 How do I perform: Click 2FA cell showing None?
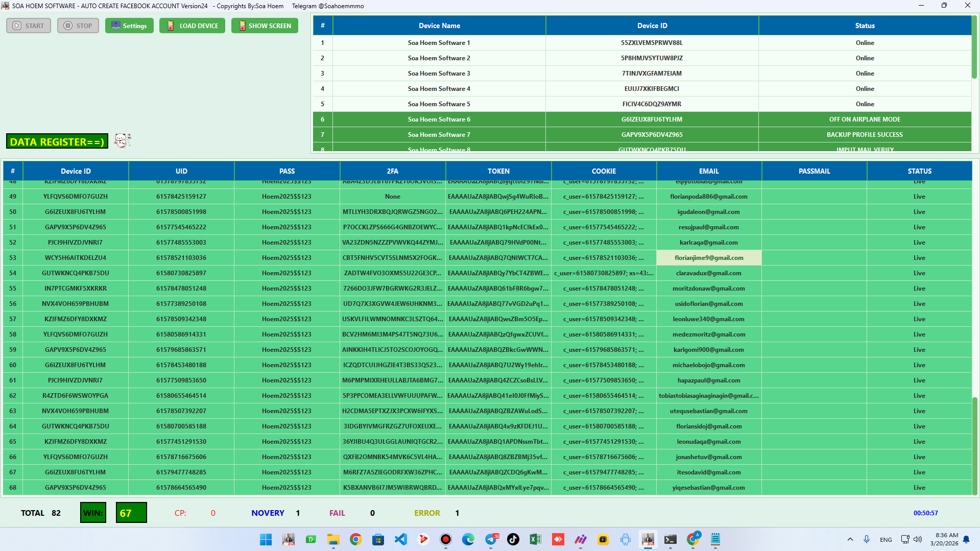pyautogui.click(x=393, y=197)
